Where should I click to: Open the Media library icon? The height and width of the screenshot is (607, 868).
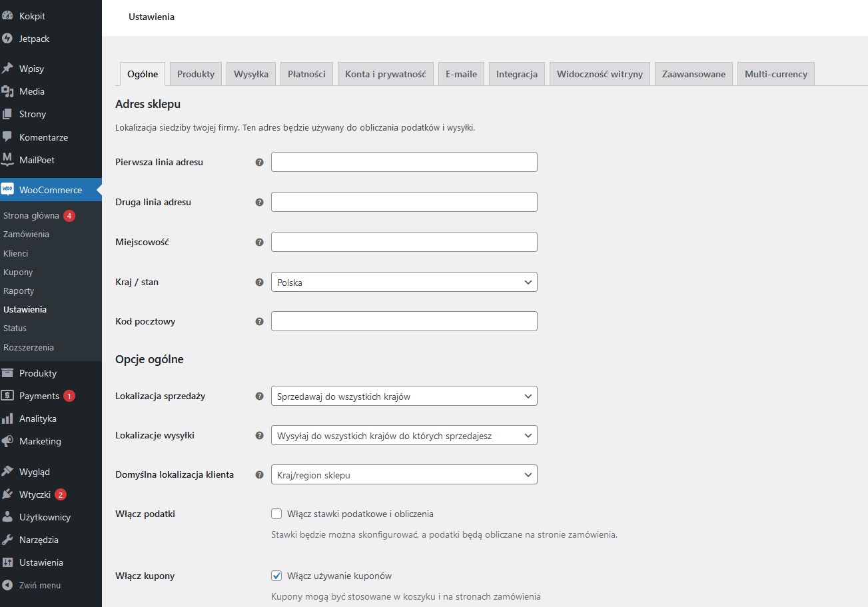[x=8, y=91]
